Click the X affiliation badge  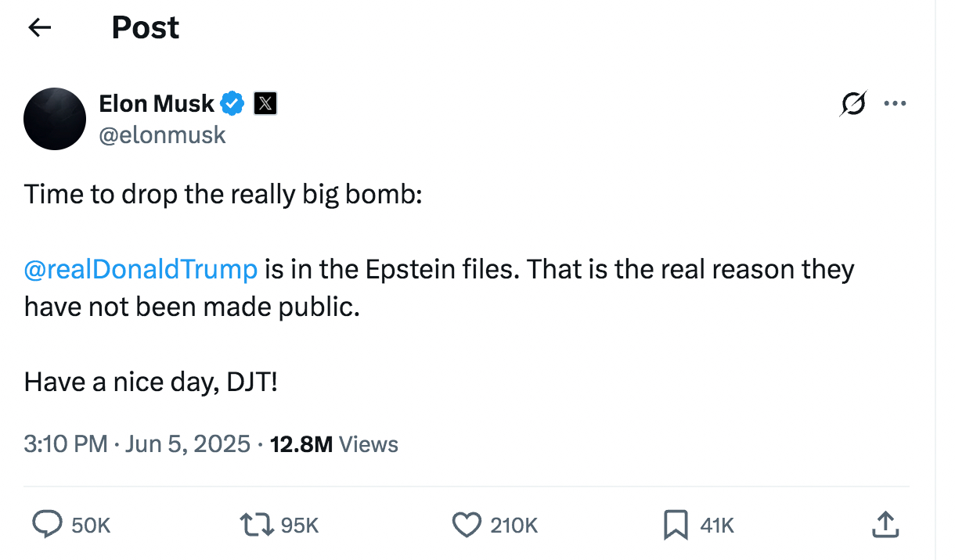pos(265,102)
